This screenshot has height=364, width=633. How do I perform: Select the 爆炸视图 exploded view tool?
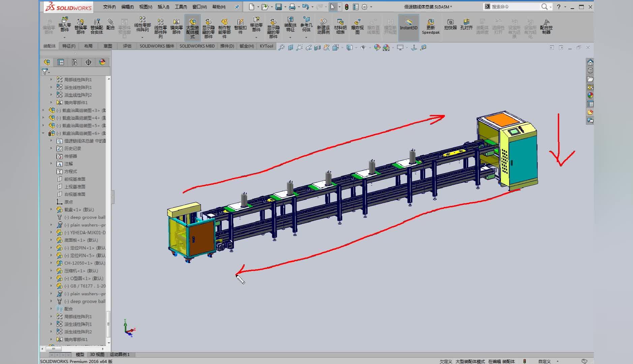[357, 26]
